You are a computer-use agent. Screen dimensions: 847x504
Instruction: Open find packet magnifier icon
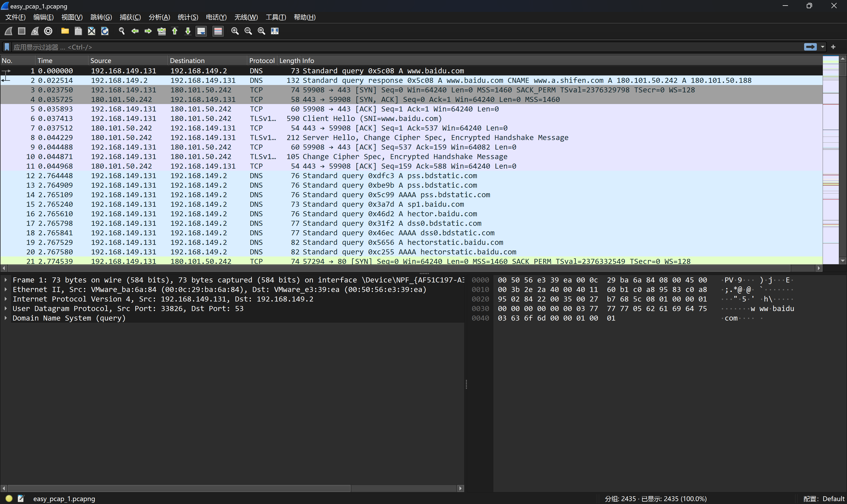point(121,31)
